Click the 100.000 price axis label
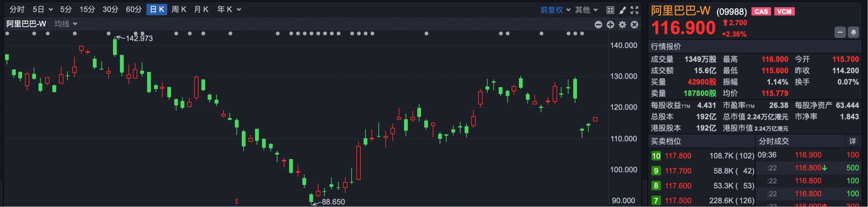The height and width of the screenshot is (207, 868). pos(623,169)
